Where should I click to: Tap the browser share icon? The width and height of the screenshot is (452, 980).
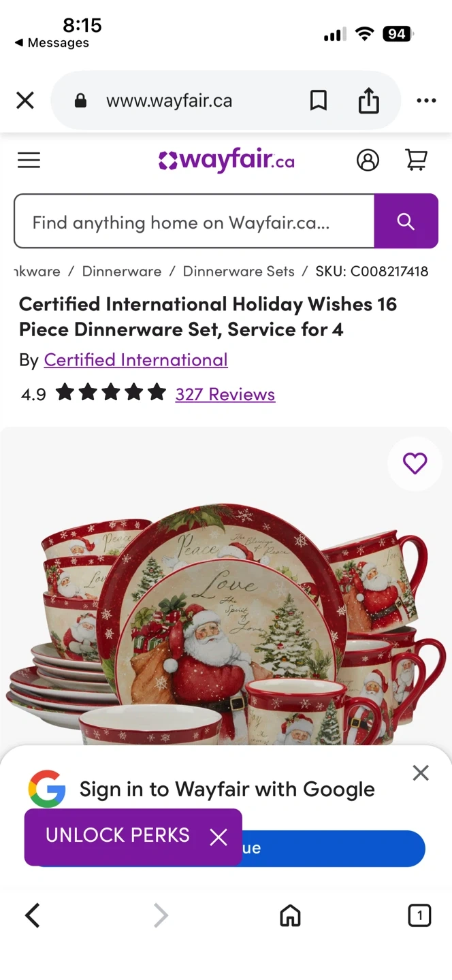coord(368,101)
